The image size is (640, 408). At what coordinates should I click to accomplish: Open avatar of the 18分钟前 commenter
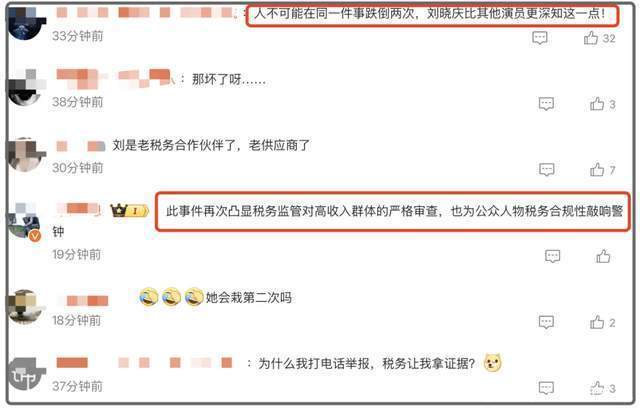click(26, 306)
